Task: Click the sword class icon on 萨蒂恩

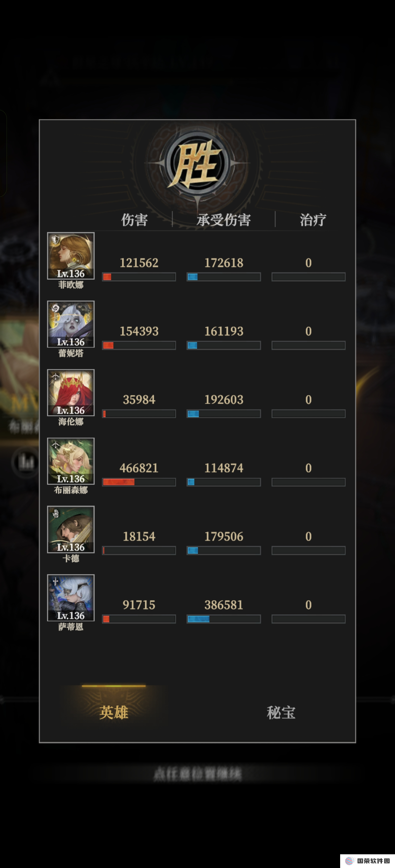Action: pos(56,582)
